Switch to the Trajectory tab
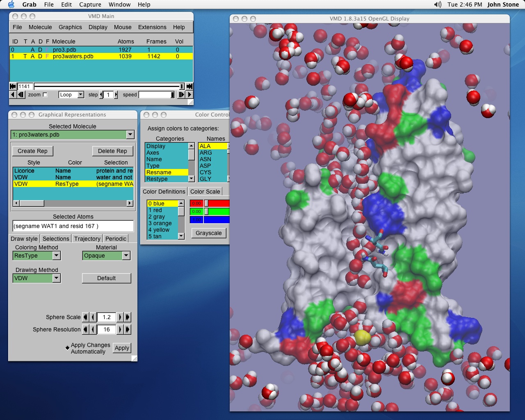Image resolution: width=525 pixels, height=420 pixels. [x=87, y=239]
